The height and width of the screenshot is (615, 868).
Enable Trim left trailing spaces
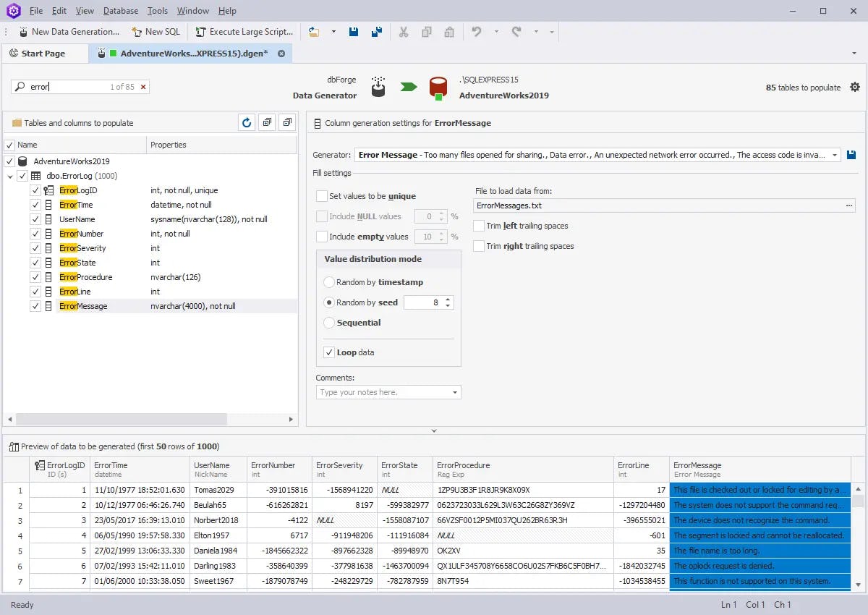pyautogui.click(x=478, y=225)
